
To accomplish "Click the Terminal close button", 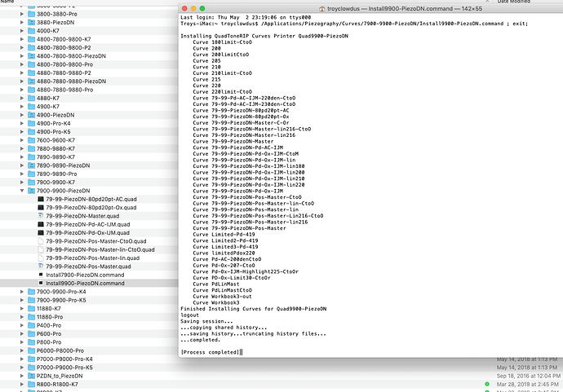I will [x=184, y=8].
